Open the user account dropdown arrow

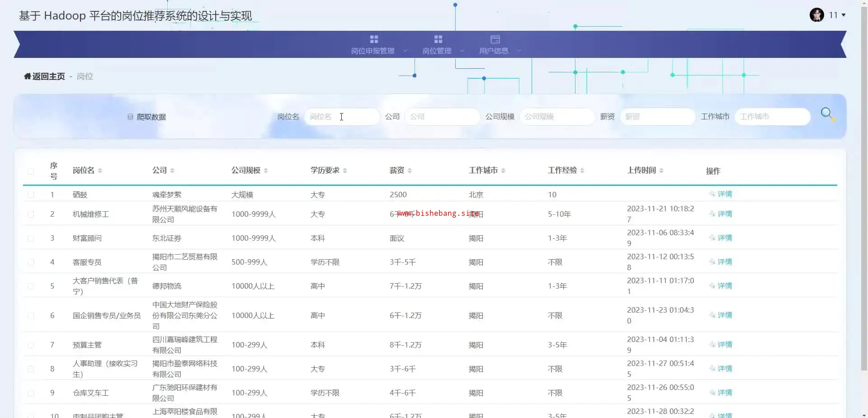coord(844,15)
